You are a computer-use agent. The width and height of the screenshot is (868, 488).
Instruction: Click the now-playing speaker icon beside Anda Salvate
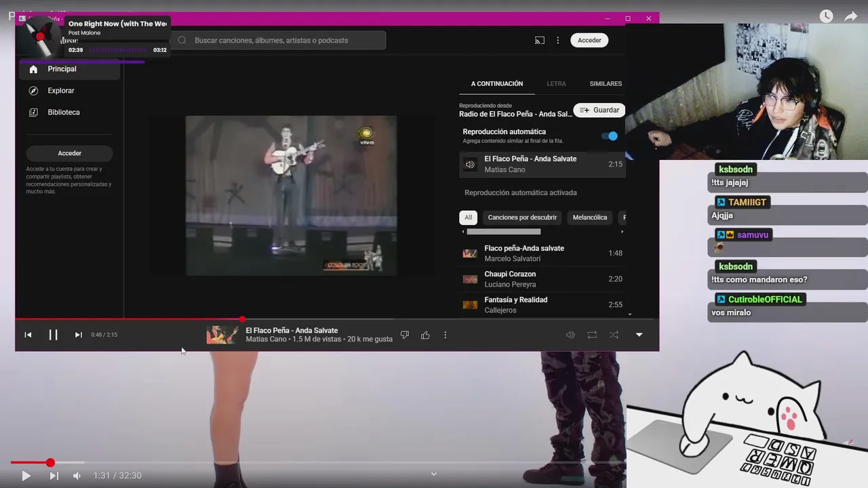pos(470,164)
